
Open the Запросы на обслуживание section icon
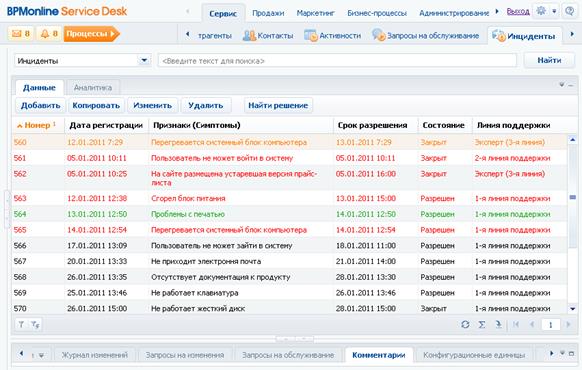[379, 35]
